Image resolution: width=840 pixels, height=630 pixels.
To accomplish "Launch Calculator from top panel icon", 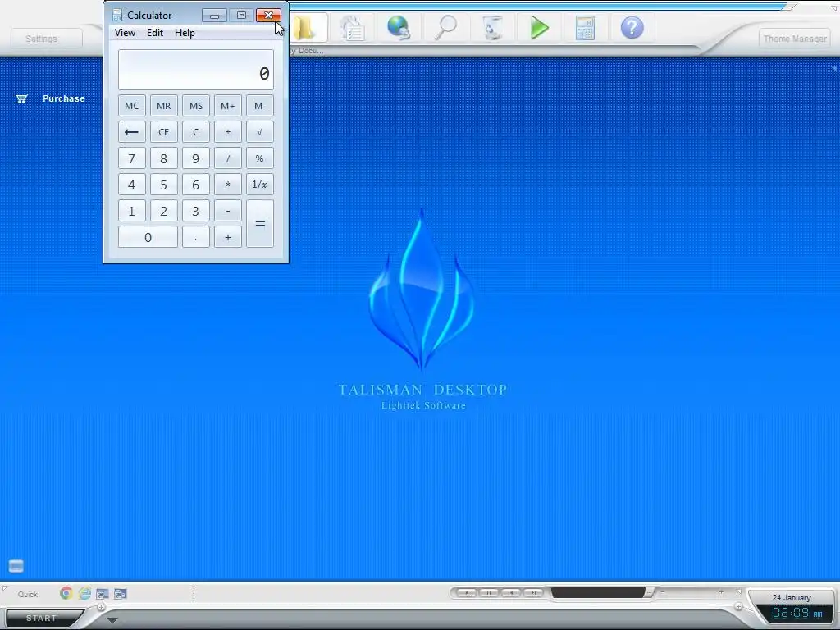I will click(x=585, y=27).
